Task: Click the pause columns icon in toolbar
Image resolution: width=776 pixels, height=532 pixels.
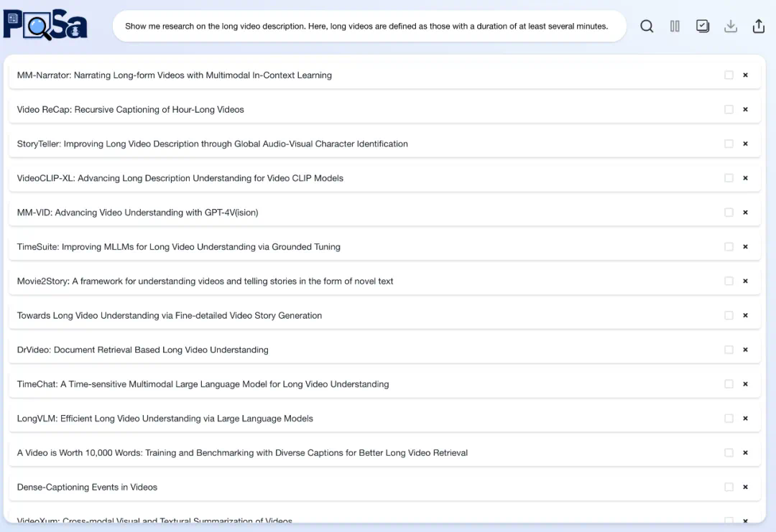Action: coord(675,27)
